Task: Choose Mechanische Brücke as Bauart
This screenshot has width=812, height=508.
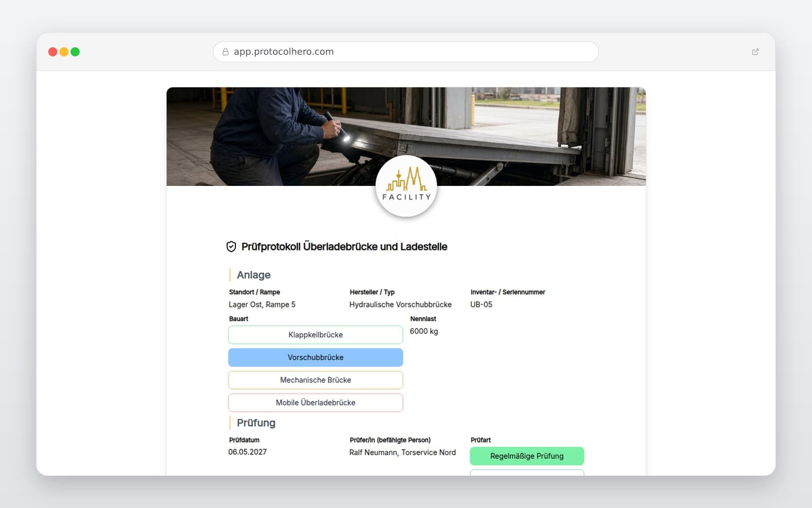Action: pos(316,380)
